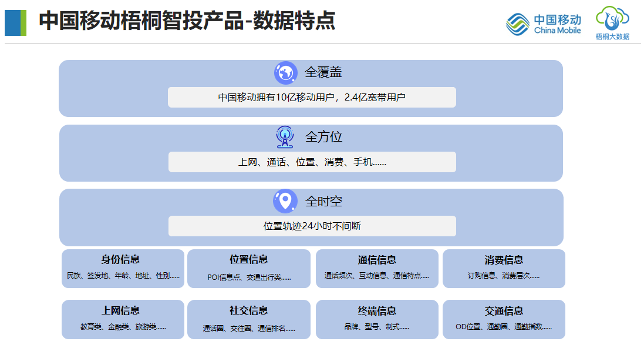The height and width of the screenshot is (348, 644).
Task: Click the blue-green block beside the title
Action: point(15,23)
